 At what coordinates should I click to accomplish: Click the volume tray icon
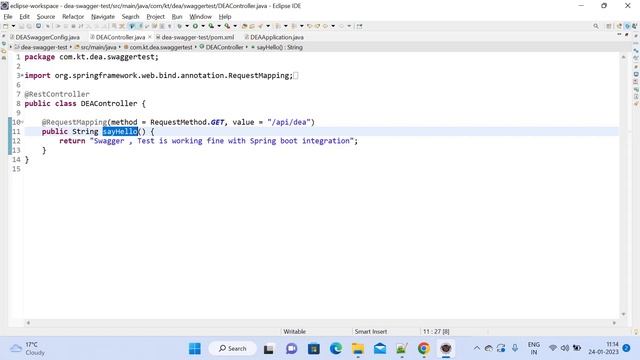click(565, 348)
